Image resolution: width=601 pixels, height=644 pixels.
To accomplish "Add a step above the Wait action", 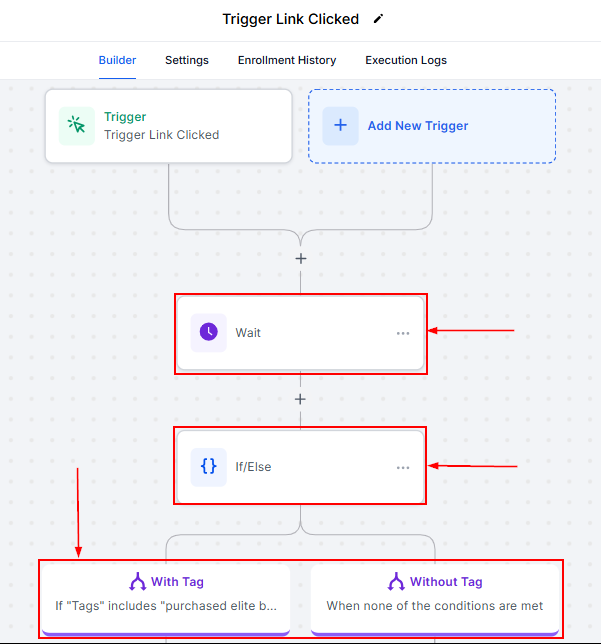I will [x=300, y=258].
